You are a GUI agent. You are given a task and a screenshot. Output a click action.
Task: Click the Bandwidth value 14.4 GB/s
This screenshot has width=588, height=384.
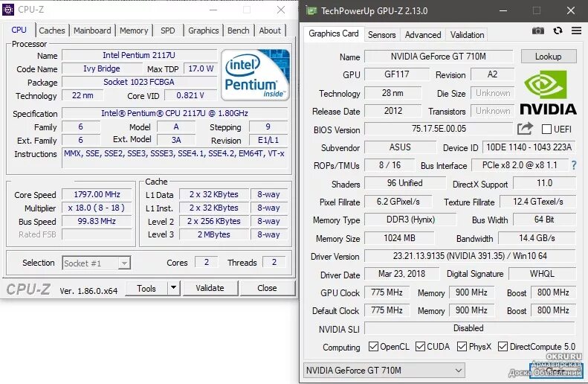(x=537, y=238)
